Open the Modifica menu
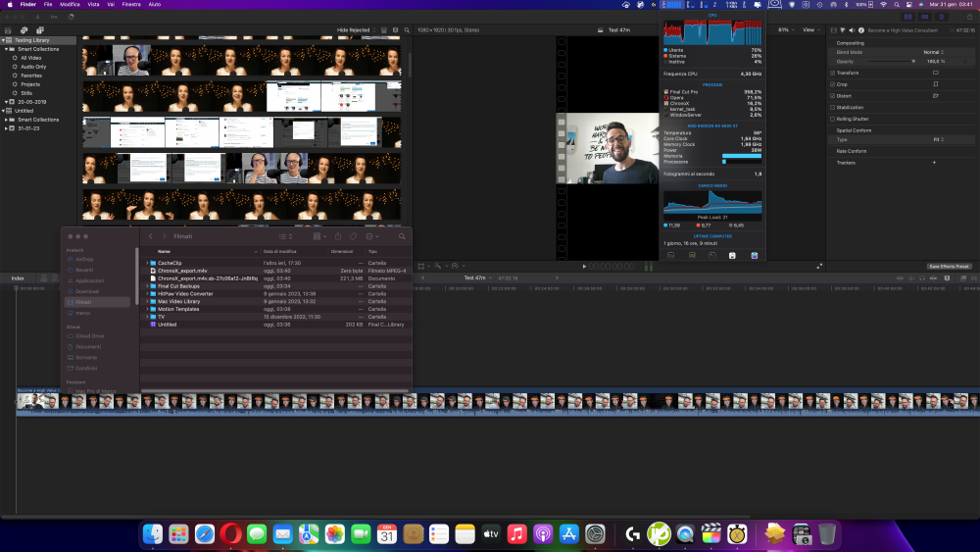Viewport: 980px width, 552px height. pos(70,4)
